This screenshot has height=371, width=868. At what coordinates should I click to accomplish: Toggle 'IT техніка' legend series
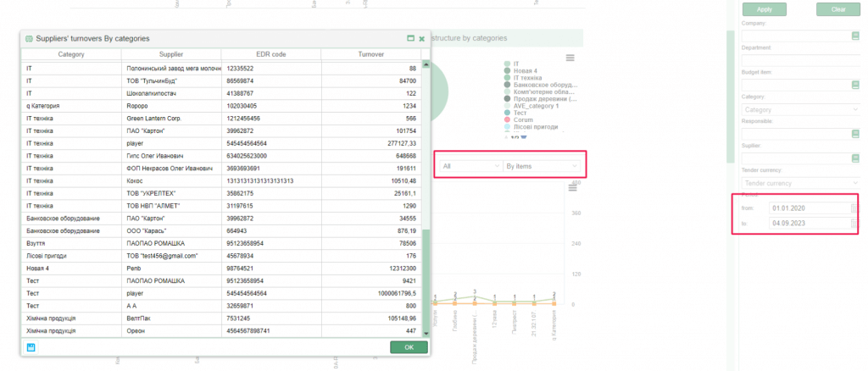tap(532, 77)
